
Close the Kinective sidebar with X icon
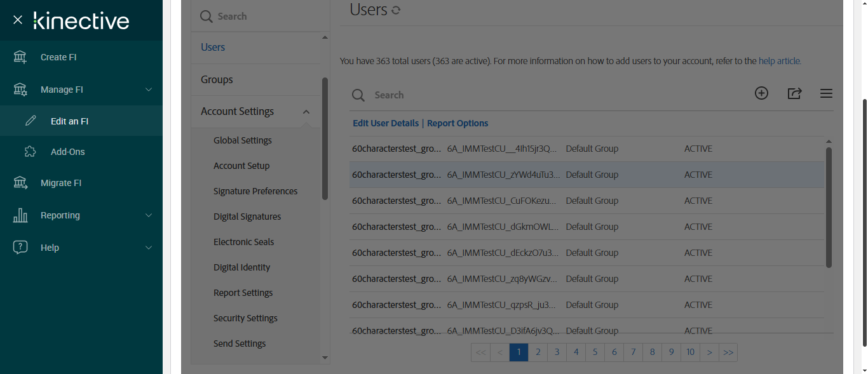coord(18,20)
